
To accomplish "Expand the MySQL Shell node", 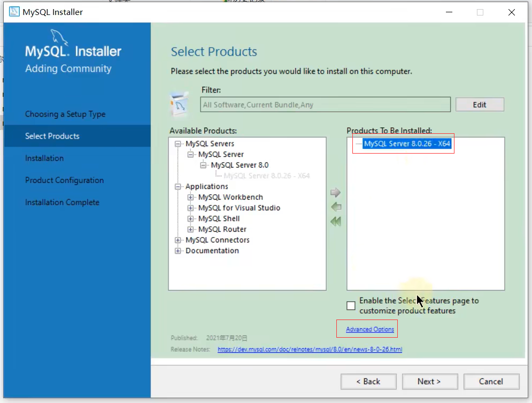I will pyautogui.click(x=191, y=219).
